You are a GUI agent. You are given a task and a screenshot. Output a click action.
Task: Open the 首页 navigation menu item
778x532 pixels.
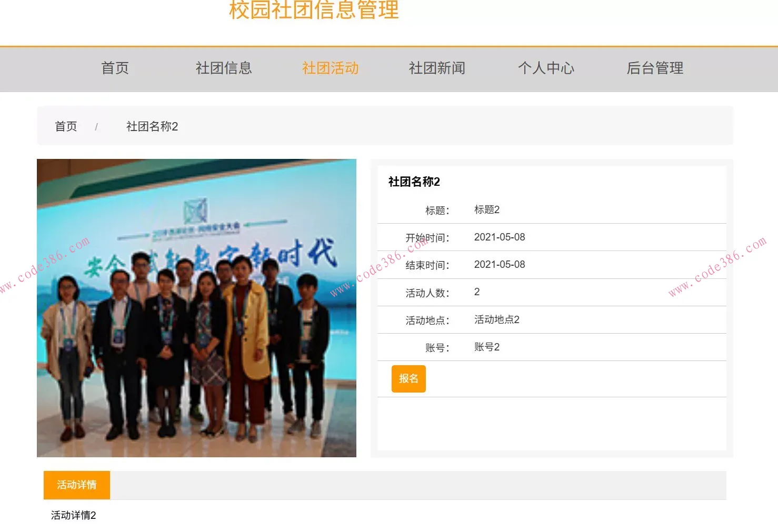pyautogui.click(x=115, y=68)
